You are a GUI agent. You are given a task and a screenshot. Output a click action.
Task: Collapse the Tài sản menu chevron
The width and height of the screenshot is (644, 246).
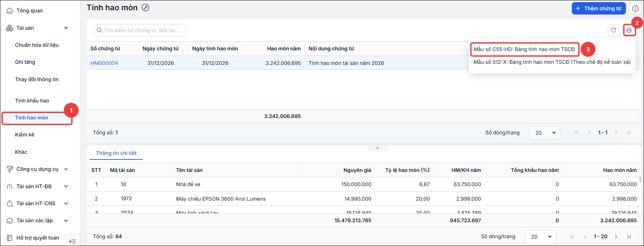pyautogui.click(x=66, y=28)
